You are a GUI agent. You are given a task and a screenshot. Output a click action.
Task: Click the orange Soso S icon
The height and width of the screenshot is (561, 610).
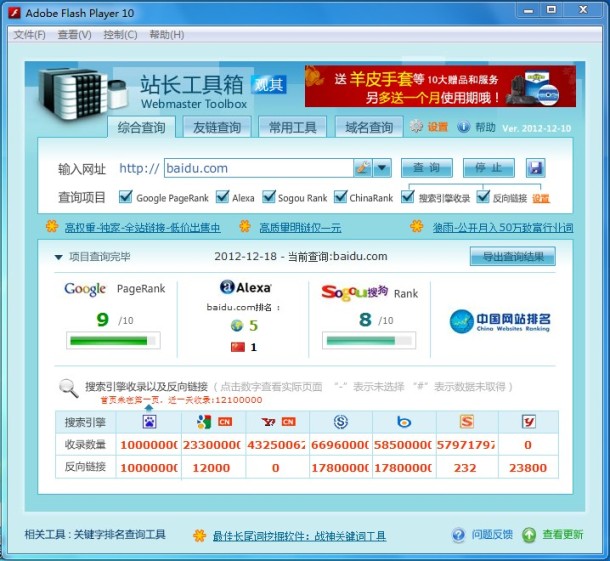coord(466,422)
